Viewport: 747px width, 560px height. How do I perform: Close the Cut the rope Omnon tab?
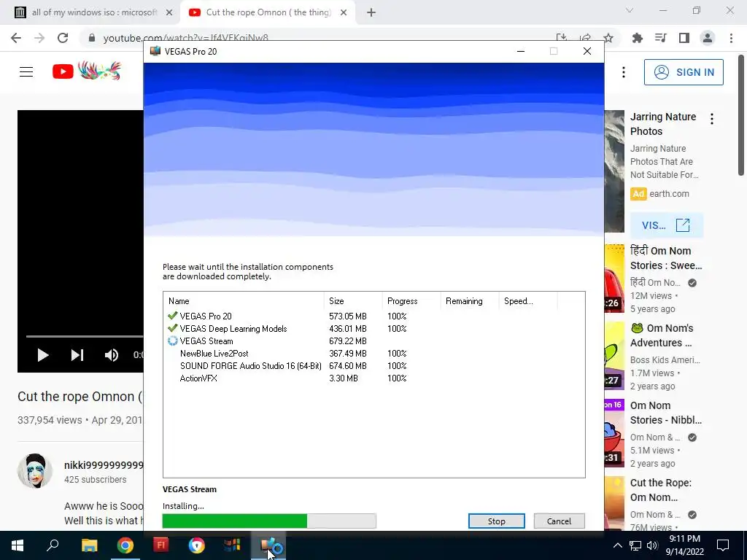[344, 12]
